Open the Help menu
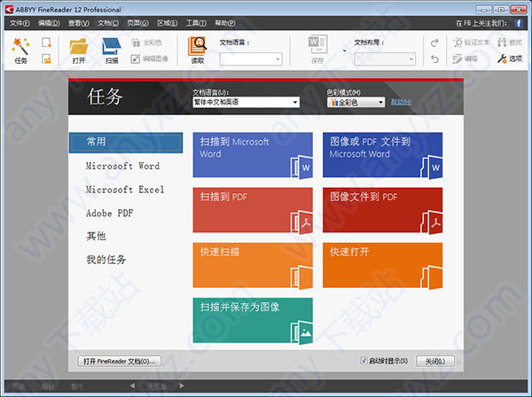 pyautogui.click(x=225, y=23)
